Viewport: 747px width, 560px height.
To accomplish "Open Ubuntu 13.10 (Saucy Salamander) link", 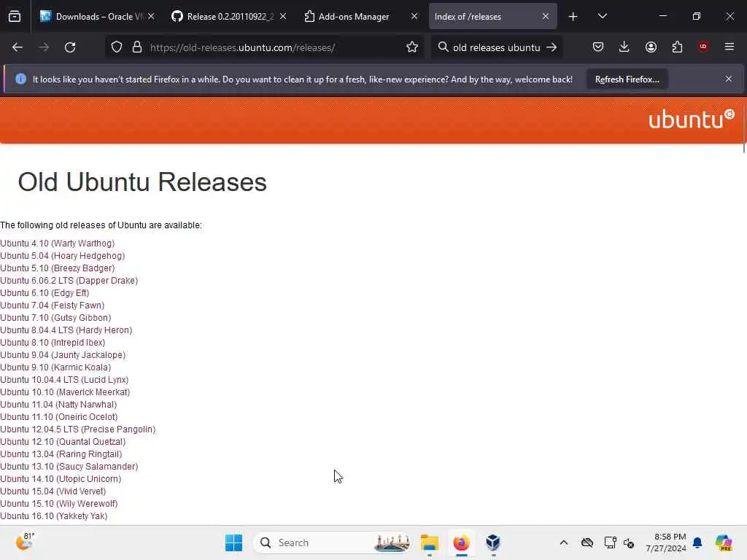I will [69, 466].
